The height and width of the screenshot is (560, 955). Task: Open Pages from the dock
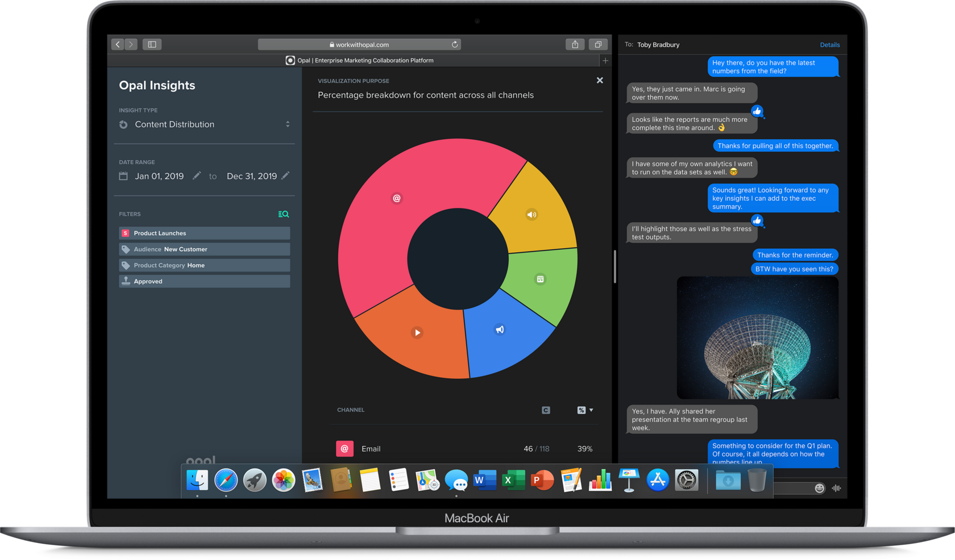[571, 480]
